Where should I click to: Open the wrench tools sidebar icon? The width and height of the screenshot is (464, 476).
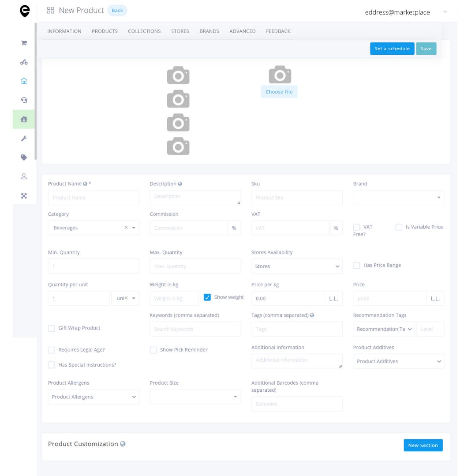click(x=24, y=139)
